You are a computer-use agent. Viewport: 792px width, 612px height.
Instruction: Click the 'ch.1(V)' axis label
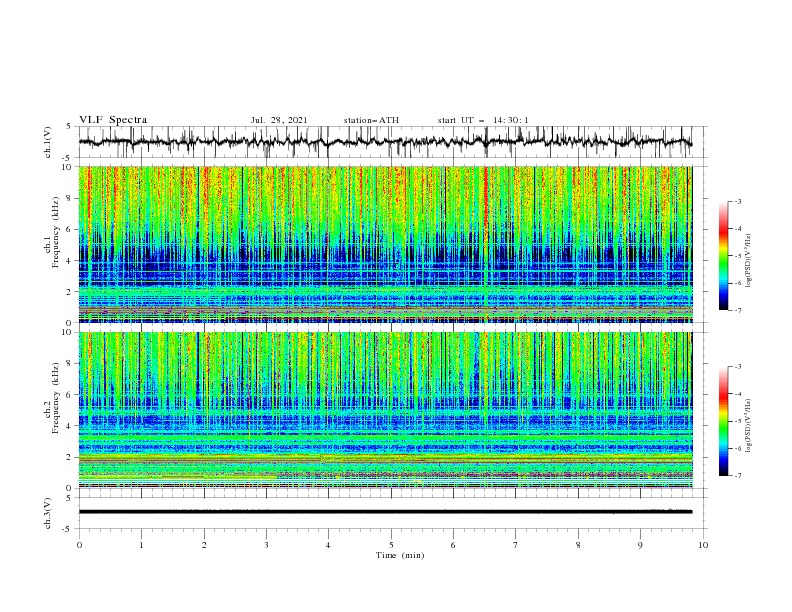(x=48, y=142)
